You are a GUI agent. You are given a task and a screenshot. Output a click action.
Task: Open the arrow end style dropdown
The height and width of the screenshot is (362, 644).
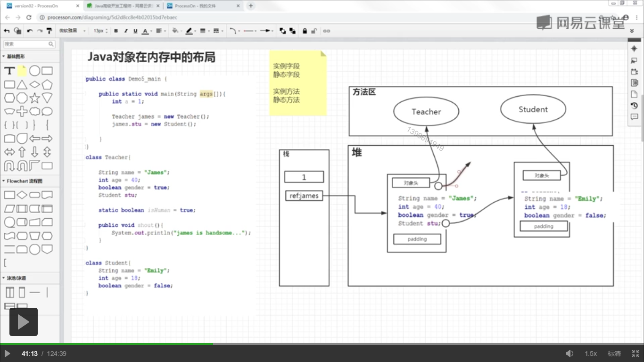267,31
